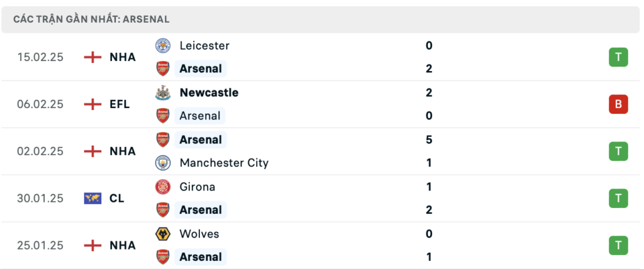Screen dimensions: 644x269
Task: Click the Newcastle club crest icon
Action: 163,92
